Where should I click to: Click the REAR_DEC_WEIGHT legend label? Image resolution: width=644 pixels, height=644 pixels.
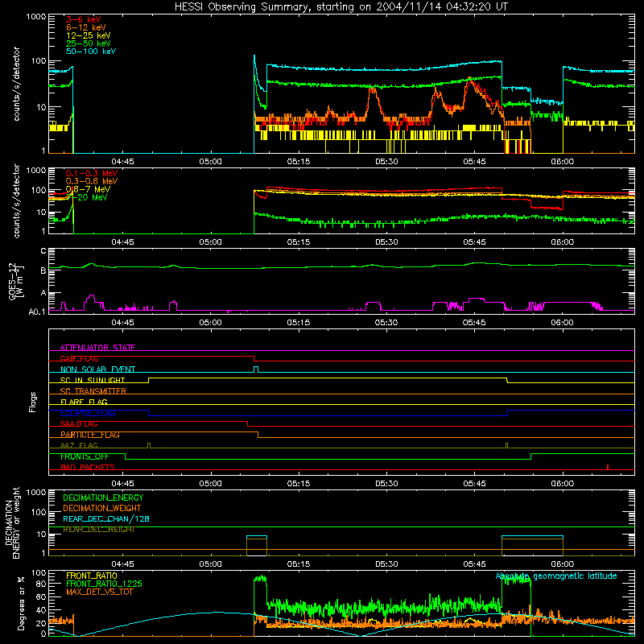click(x=98, y=530)
